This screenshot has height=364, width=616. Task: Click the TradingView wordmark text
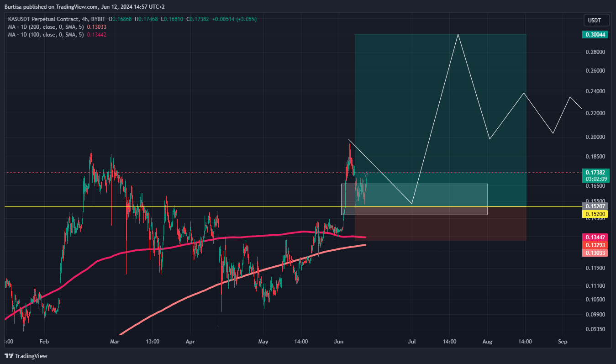click(31, 356)
